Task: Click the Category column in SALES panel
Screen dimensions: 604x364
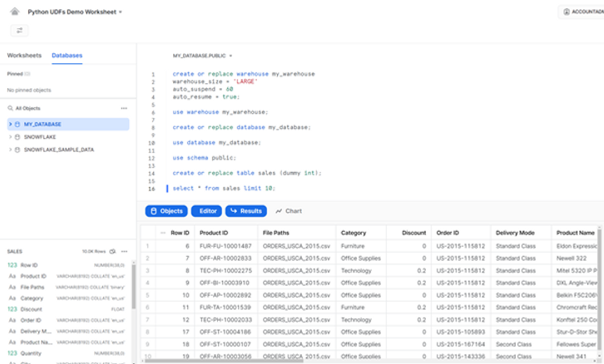Action: click(67, 298)
